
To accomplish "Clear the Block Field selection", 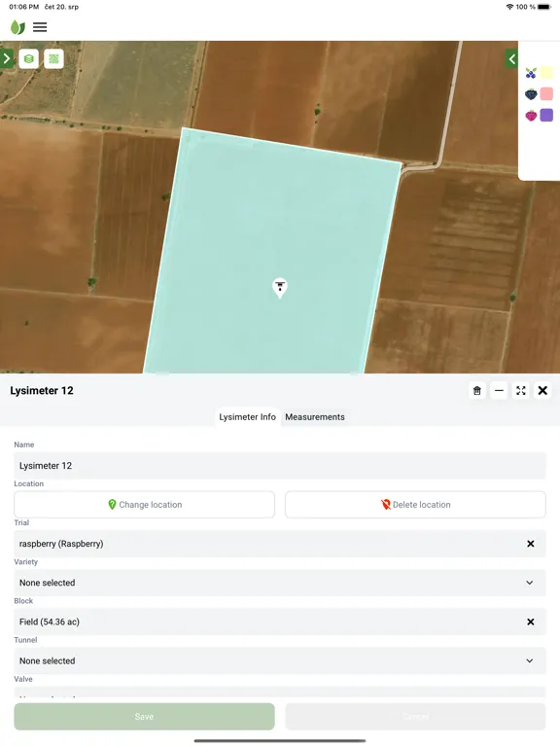I will tap(531, 622).
